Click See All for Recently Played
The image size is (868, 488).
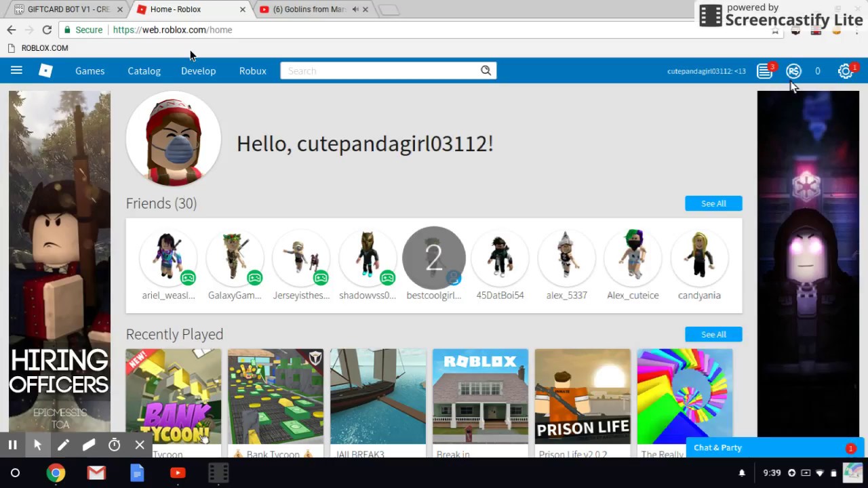click(713, 334)
